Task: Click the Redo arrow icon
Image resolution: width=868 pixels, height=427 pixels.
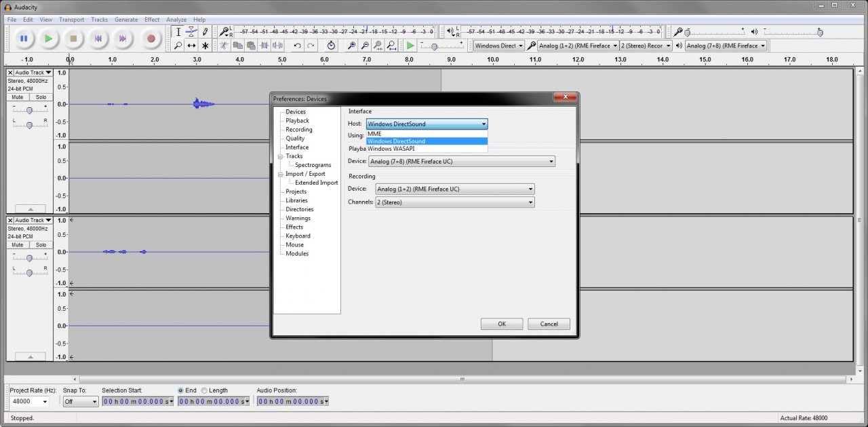Action: 311,45
